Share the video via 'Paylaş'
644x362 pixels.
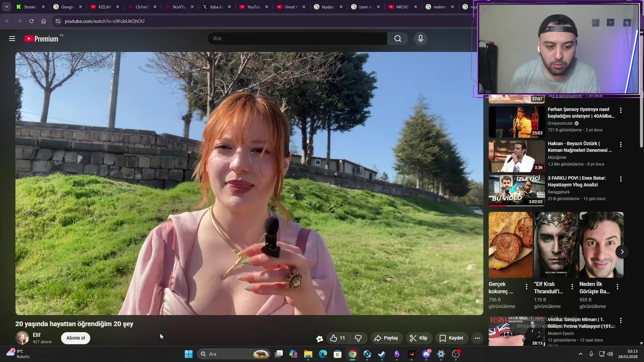386,338
